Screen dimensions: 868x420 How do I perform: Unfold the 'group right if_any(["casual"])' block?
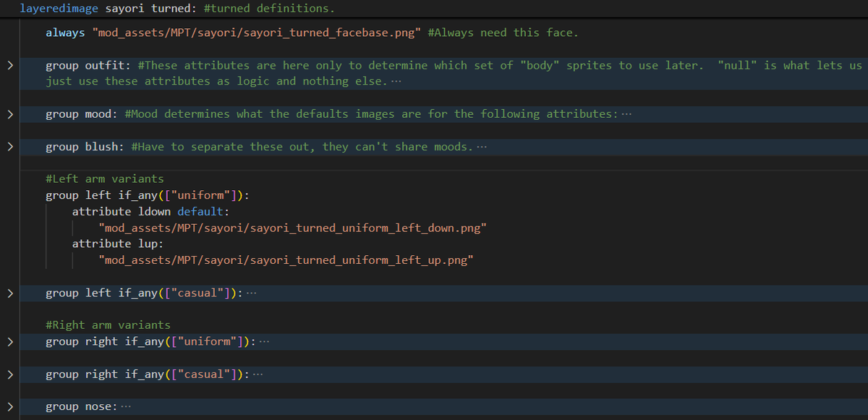click(9, 374)
